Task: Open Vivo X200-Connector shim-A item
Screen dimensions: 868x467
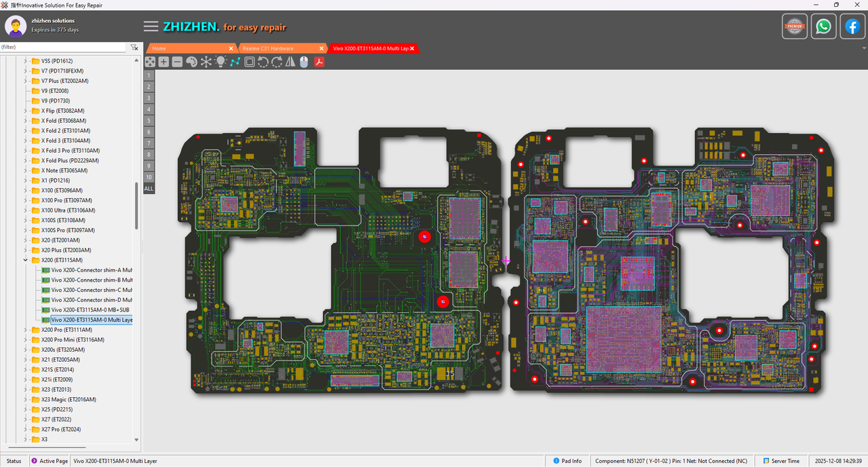Action: [x=87, y=270]
